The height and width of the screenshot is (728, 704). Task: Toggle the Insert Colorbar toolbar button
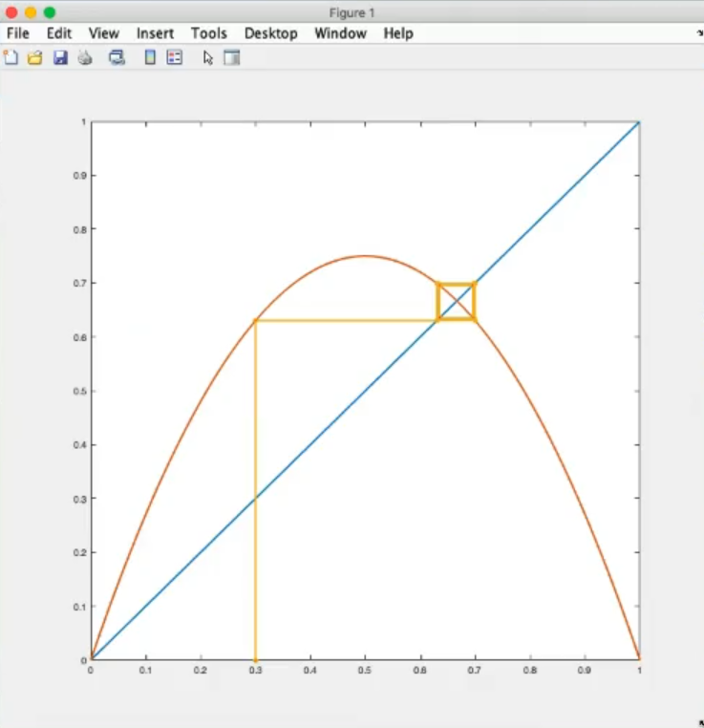150,57
